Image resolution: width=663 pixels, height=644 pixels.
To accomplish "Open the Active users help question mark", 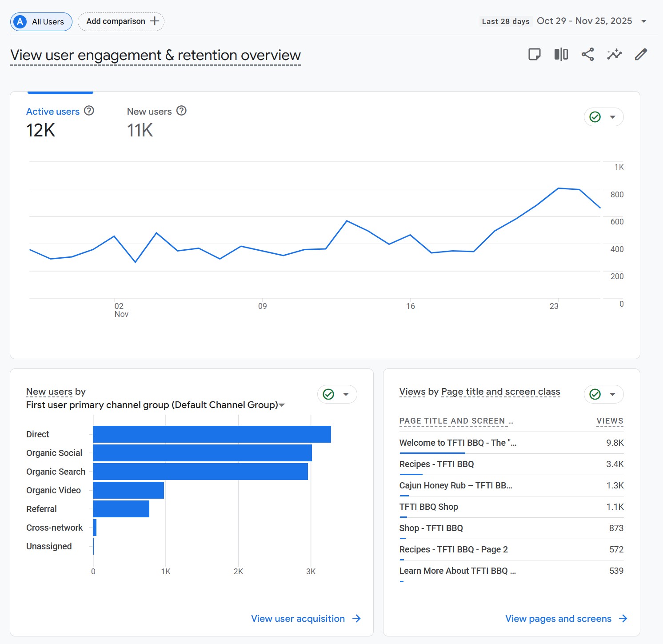I will 90,111.
